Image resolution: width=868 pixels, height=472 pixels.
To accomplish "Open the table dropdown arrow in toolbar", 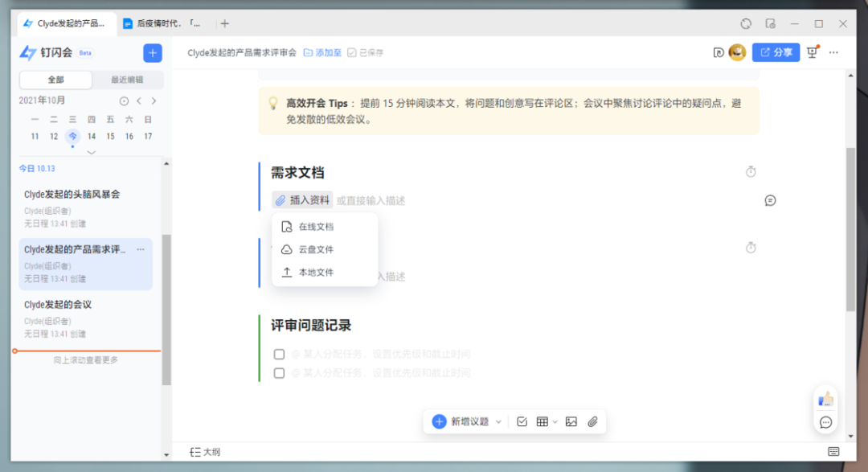I will 555,422.
